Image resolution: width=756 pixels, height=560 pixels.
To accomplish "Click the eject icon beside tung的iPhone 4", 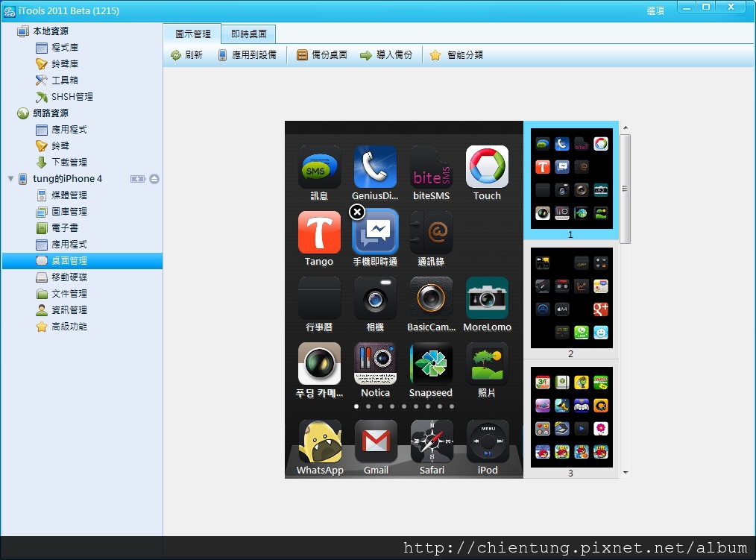I will pos(154,179).
